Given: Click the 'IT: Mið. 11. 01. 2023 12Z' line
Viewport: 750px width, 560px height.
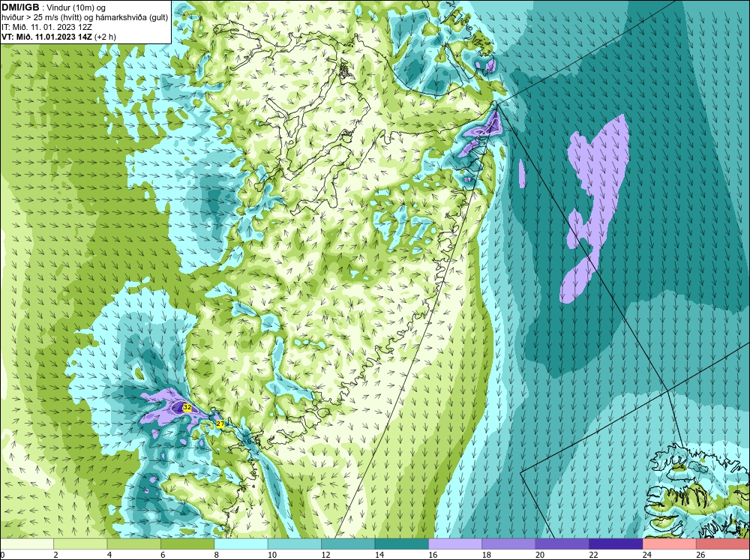Looking at the screenshot, I should 46,27.
